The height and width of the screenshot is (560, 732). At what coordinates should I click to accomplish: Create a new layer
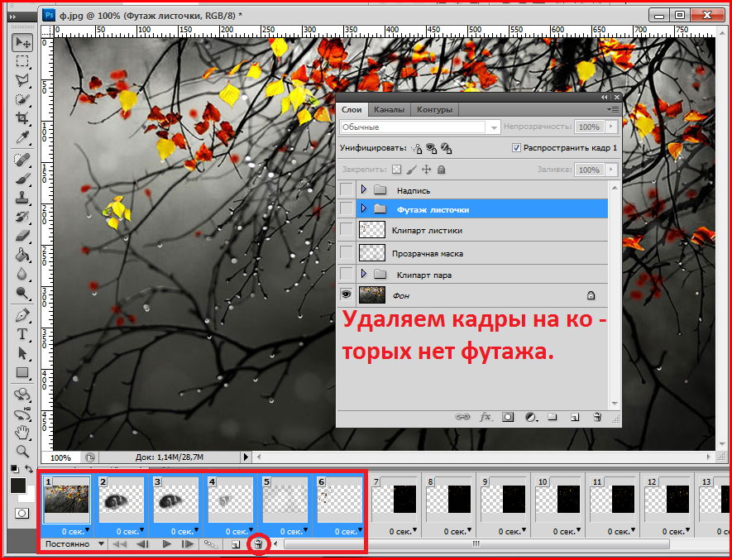pyautogui.click(x=575, y=417)
